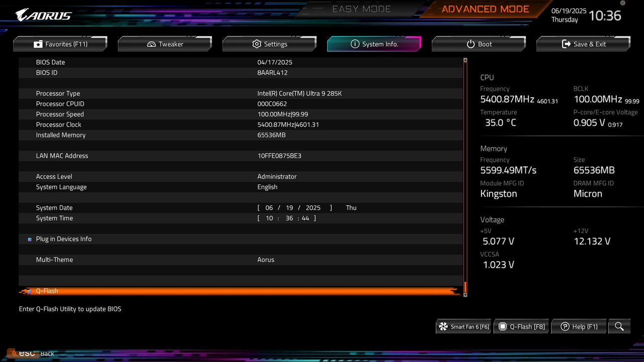Click Memory Frequency 5599.49MT/s reading
This screenshot has width=644, height=362.
pyautogui.click(x=508, y=170)
